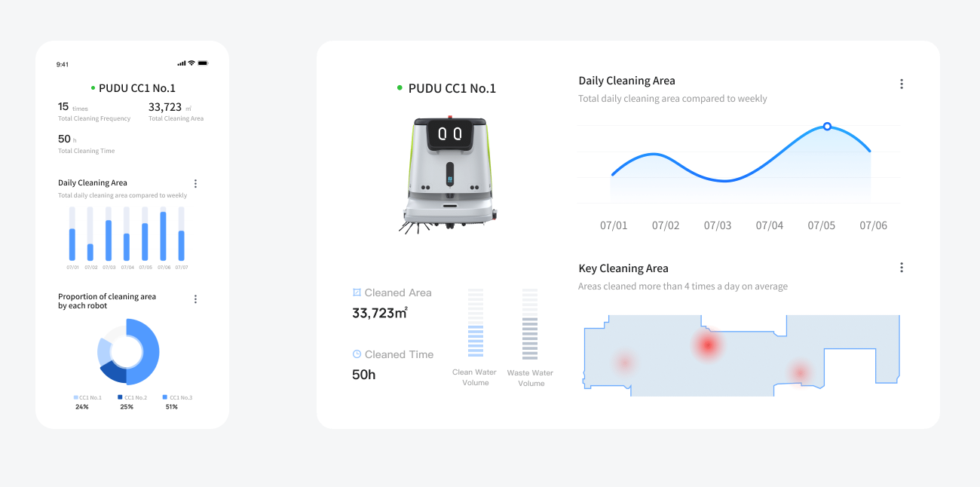Select the 07/05 bar in phone chart
980x487 pixels.
[145, 234]
